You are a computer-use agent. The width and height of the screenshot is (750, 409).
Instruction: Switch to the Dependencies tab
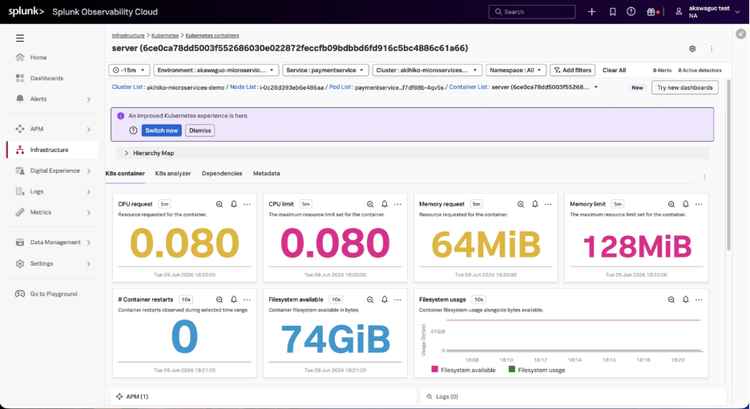point(222,174)
